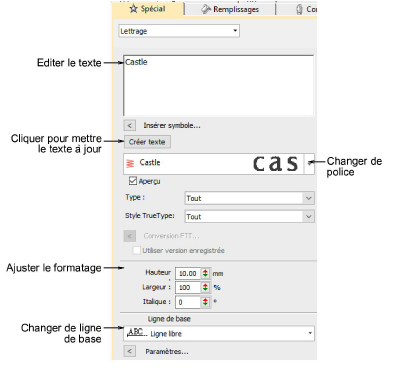Click the Créer texte button

pos(147,142)
